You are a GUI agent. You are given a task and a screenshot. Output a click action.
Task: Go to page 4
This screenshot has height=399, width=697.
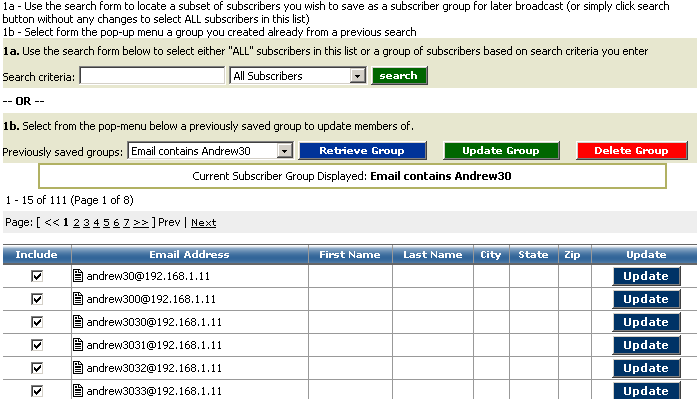[96, 223]
